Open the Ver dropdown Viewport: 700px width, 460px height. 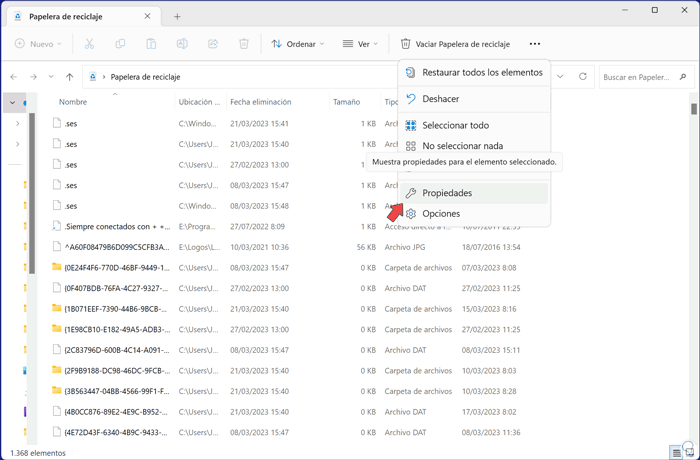360,44
